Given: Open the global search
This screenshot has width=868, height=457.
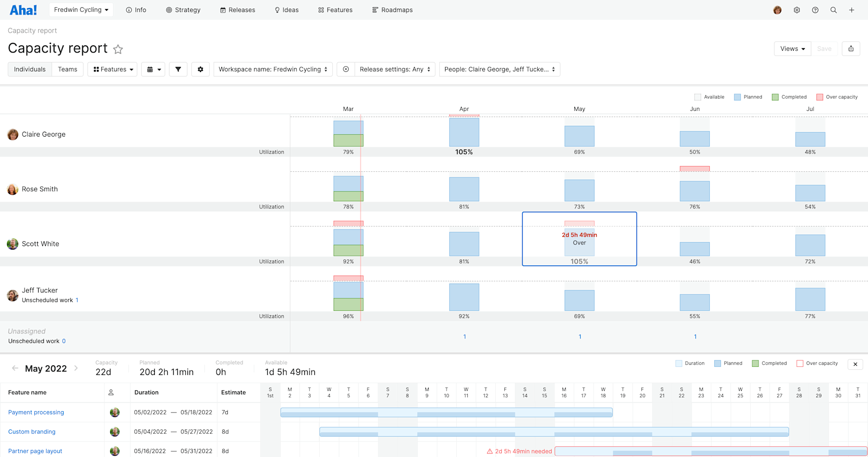Looking at the screenshot, I should coord(833,10).
